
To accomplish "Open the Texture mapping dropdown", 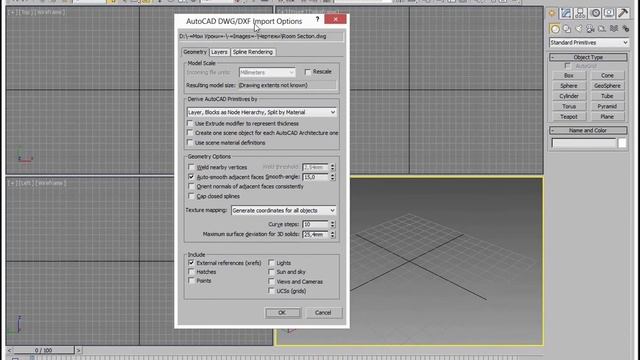I will coord(283,210).
